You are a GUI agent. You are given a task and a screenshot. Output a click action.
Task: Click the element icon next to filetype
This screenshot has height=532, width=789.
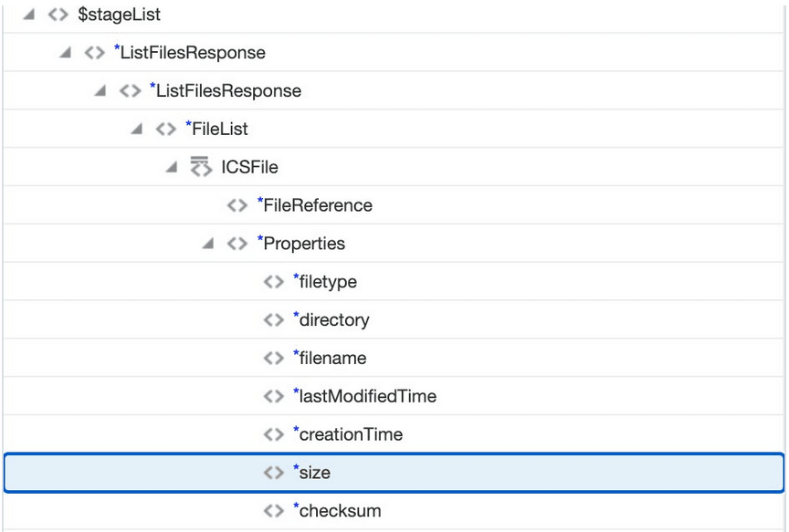point(272,281)
